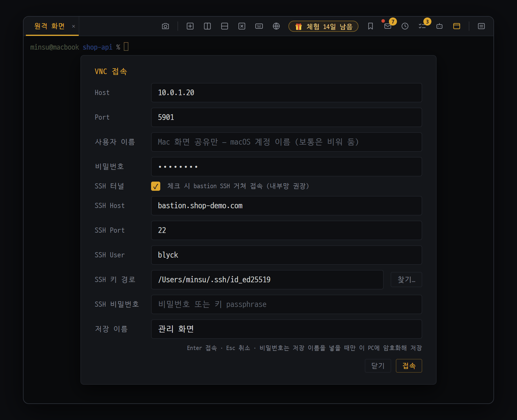Image resolution: width=517 pixels, height=420 pixels.
Task: Click the 체험 14일 남음 trial badge
Action: pos(323,26)
